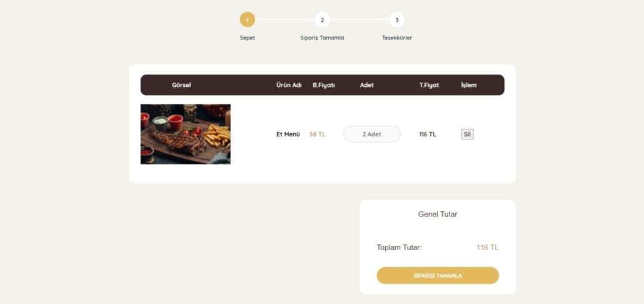
Task: Go to step 2 circle indicator
Action: point(323,20)
